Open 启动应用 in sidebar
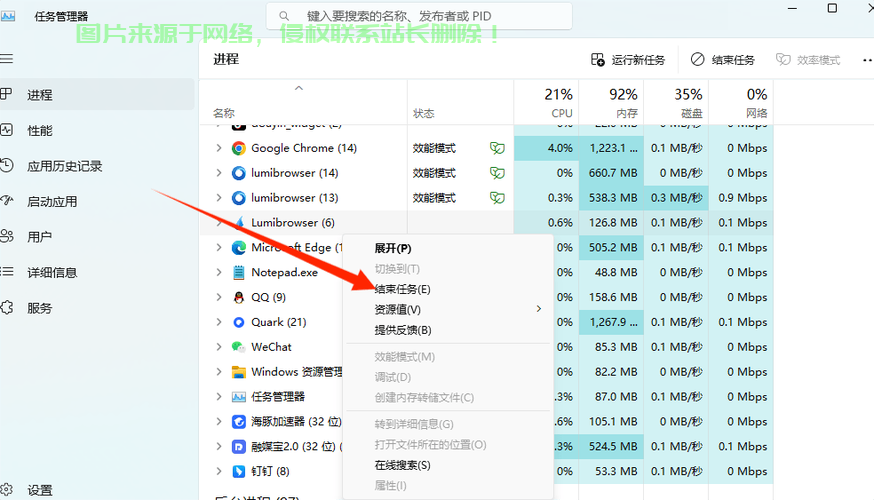 tap(52, 202)
